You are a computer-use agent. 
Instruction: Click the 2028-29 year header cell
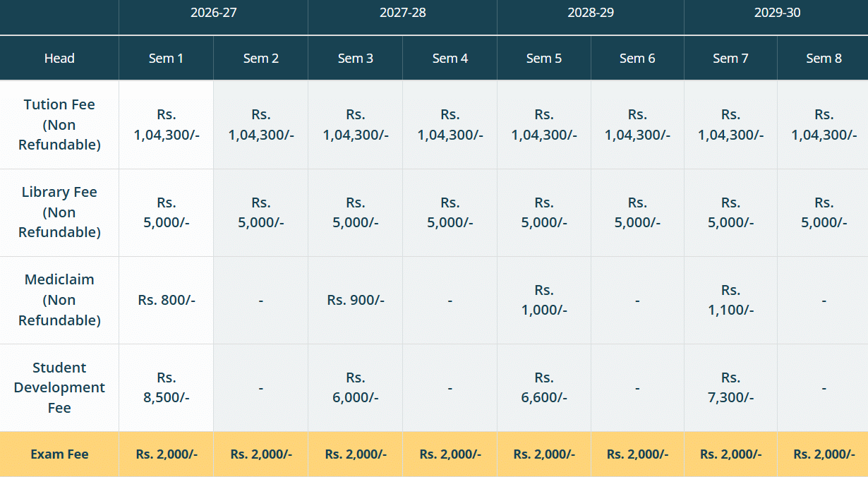(x=591, y=13)
